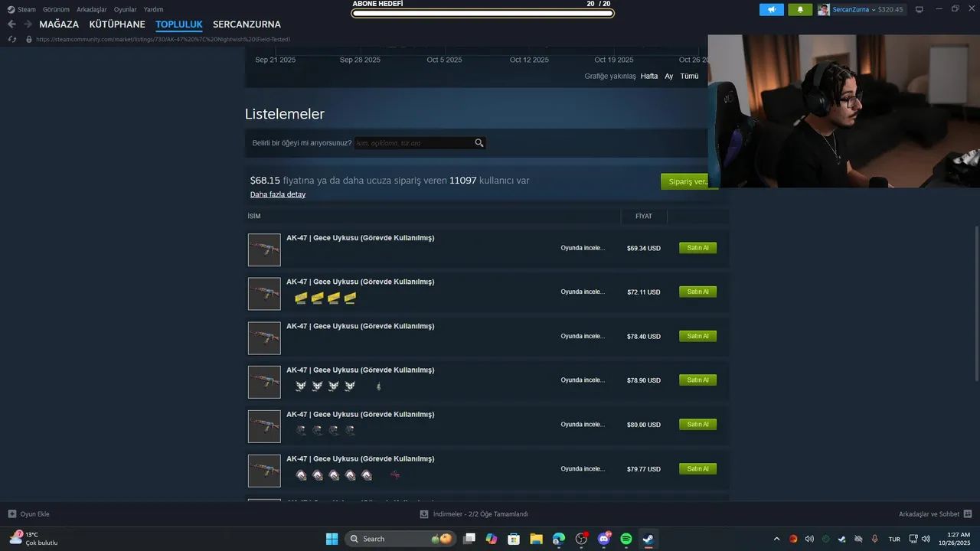Click the Windows taskbar Search box
980x551 pixels.
click(400, 539)
